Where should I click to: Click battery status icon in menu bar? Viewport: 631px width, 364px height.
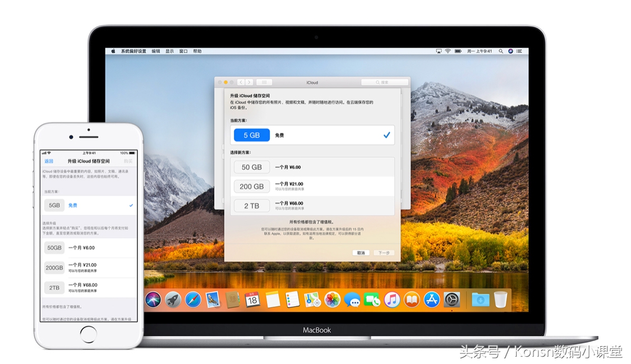pyautogui.click(x=458, y=51)
